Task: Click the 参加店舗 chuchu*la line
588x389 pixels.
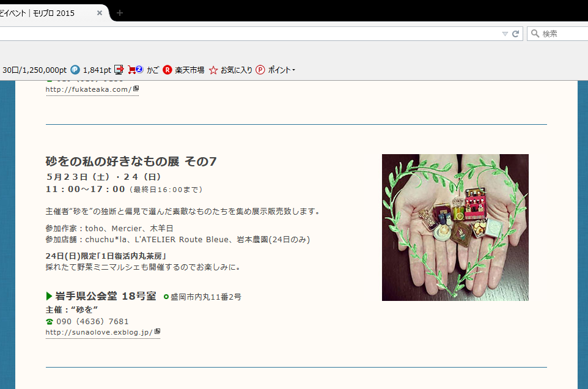Action: pos(178,239)
